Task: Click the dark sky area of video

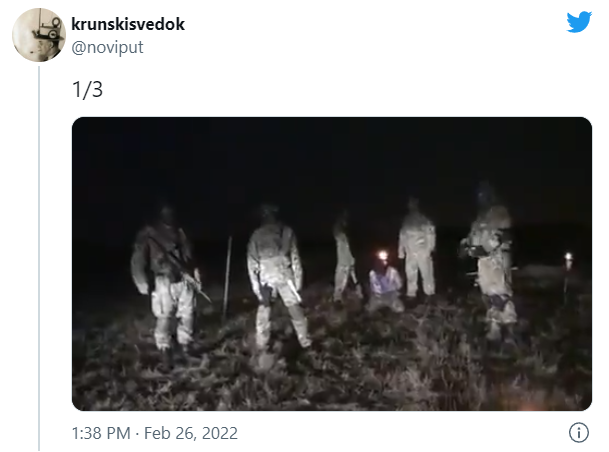Action: pyautogui.click(x=332, y=163)
